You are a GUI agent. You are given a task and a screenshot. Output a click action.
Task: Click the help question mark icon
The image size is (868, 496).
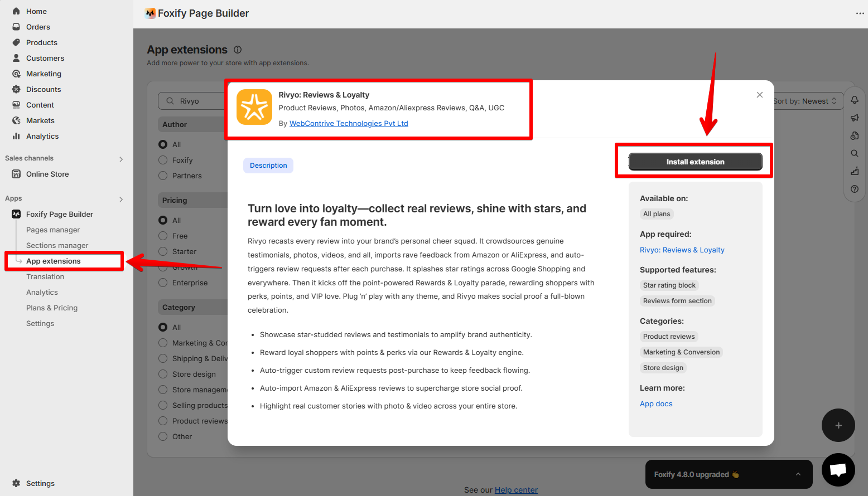854,189
